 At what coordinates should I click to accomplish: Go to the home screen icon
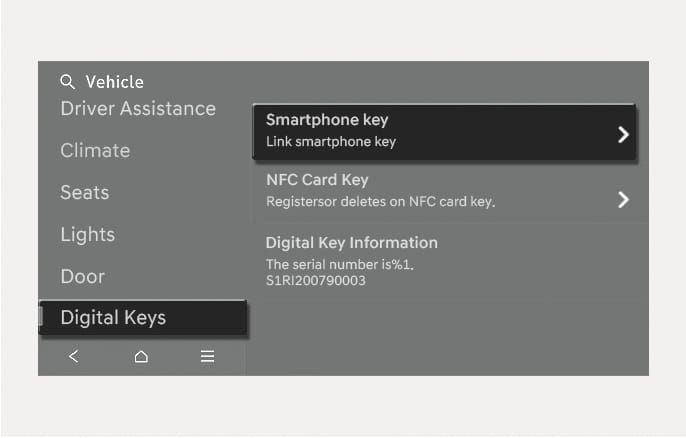pos(141,357)
